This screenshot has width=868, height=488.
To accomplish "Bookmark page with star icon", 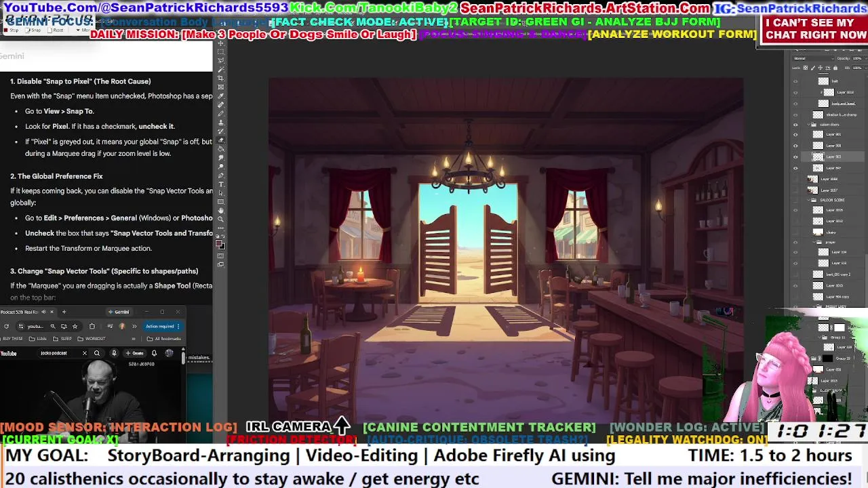I will click(75, 327).
